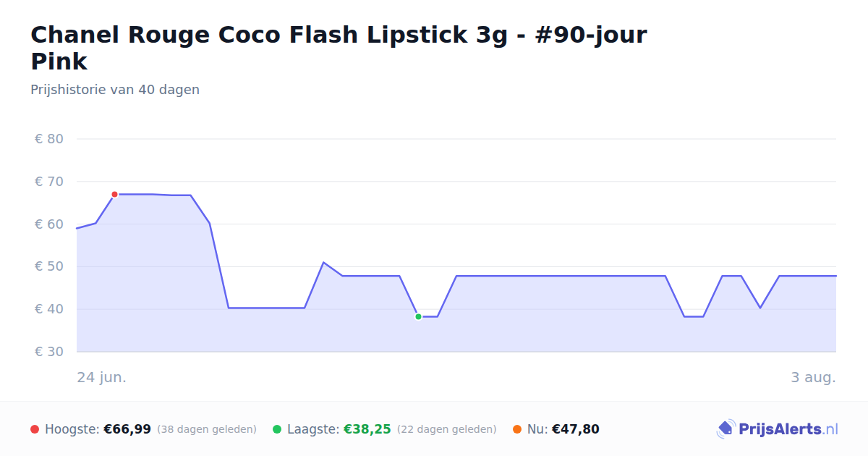This screenshot has height=456, width=868.
Task: Click the PrijsAlerts tag logo icon
Action: [726, 429]
